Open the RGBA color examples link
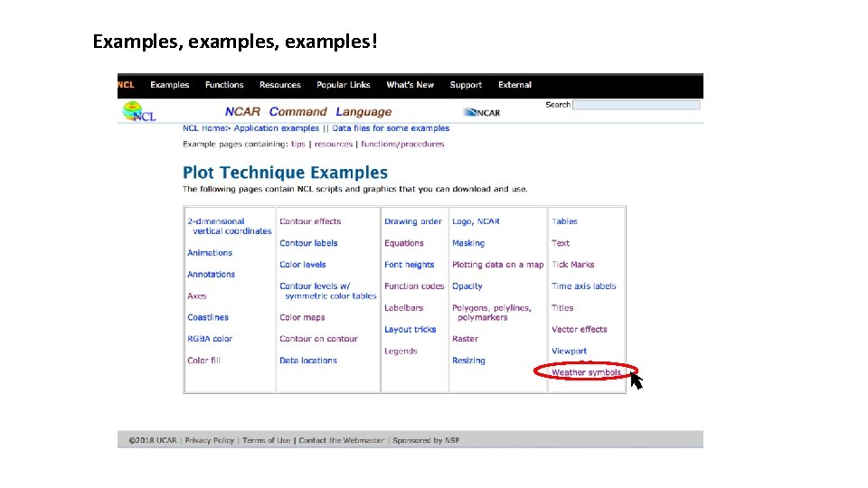Viewport: 868px width, 488px height. 210,339
